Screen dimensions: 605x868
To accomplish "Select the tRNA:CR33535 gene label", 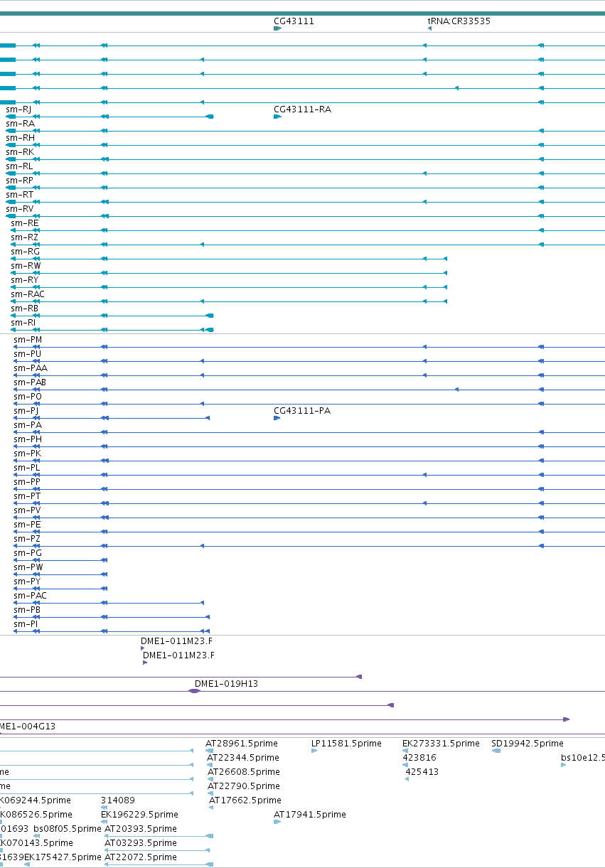I will [459, 21].
